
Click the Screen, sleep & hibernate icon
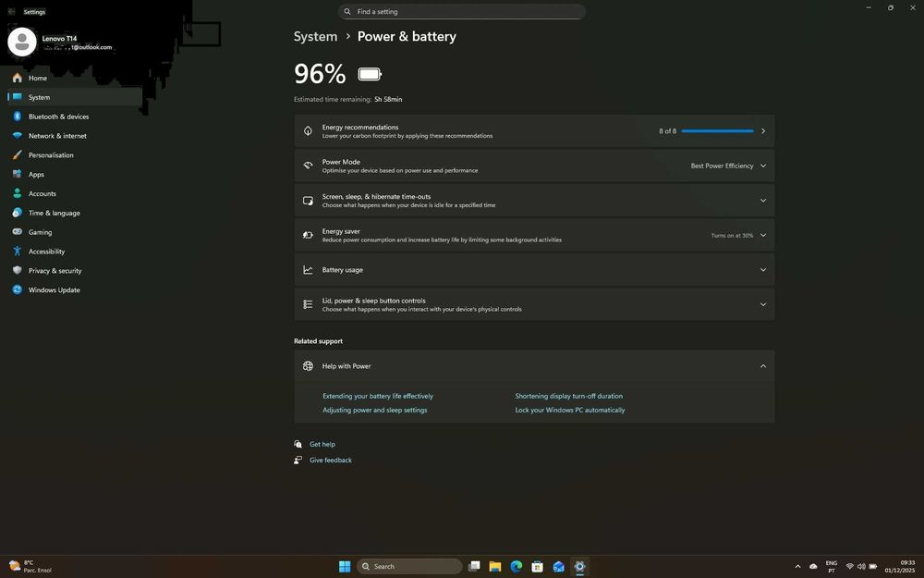(x=308, y=201)
